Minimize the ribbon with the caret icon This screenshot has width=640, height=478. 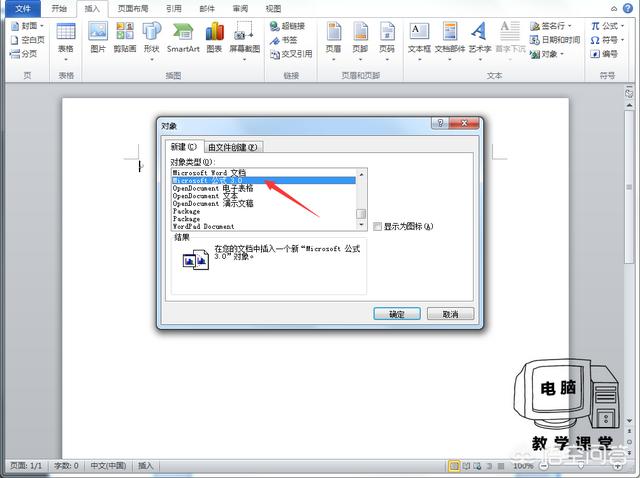[x=614, y=9]
